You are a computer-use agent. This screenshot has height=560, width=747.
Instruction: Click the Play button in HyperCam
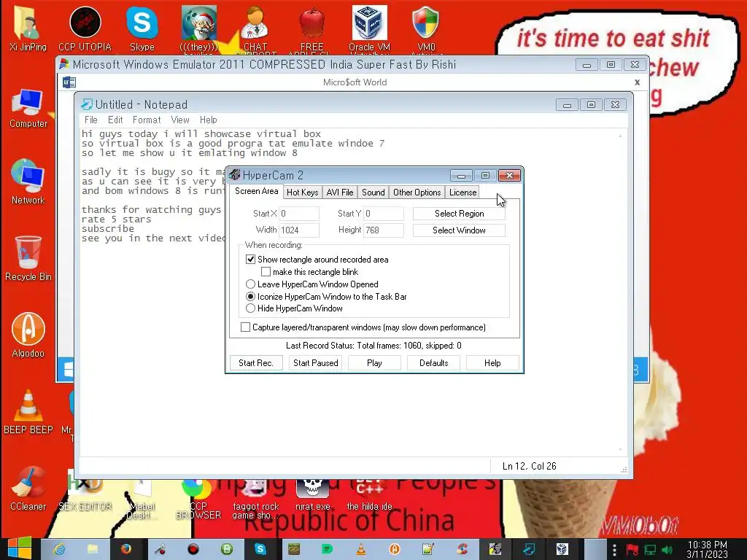coord(374,363)
